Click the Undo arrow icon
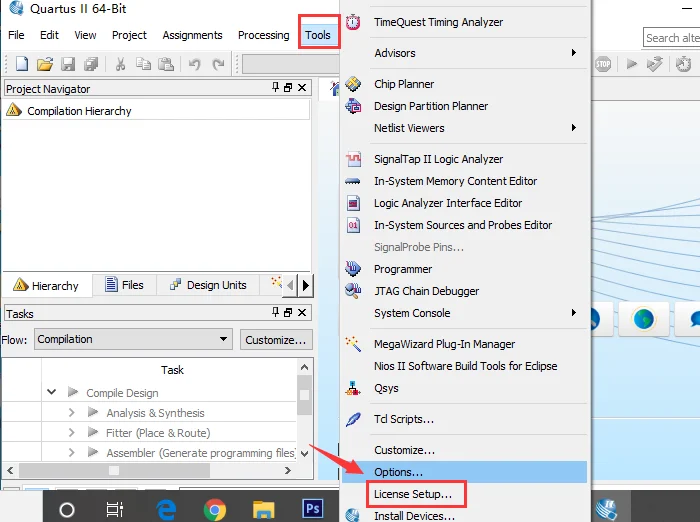Viewport: 700px width, 522px height. (x=194, y=64)
